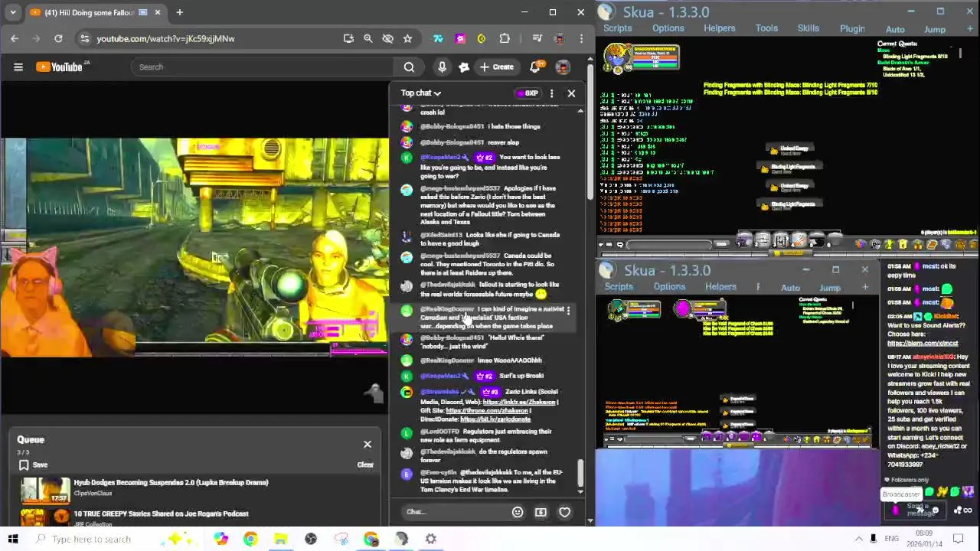Click Auto in lower Skua window
The width and height of the screenshot is (980, 551).
790,288
